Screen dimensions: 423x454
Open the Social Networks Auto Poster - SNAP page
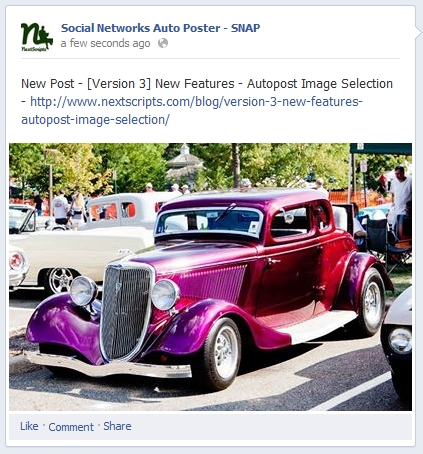160,28
